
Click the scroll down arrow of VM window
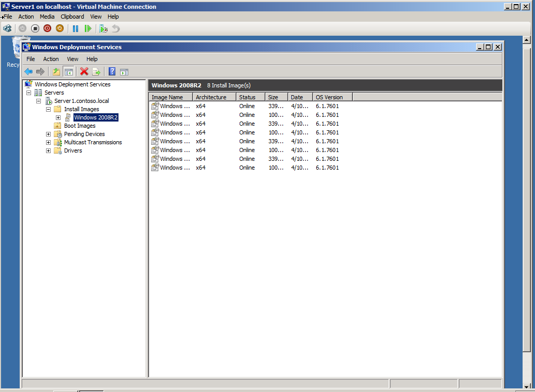coord(527,386)
